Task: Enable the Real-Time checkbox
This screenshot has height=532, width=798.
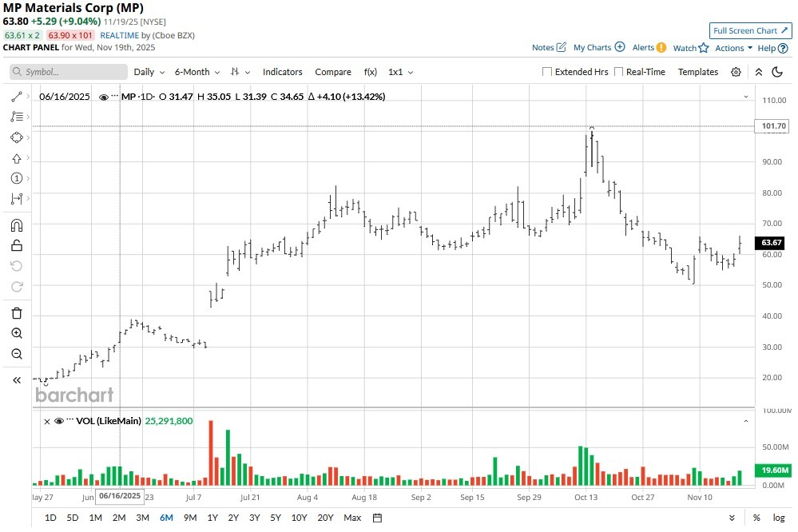Action: pos(618,72)
